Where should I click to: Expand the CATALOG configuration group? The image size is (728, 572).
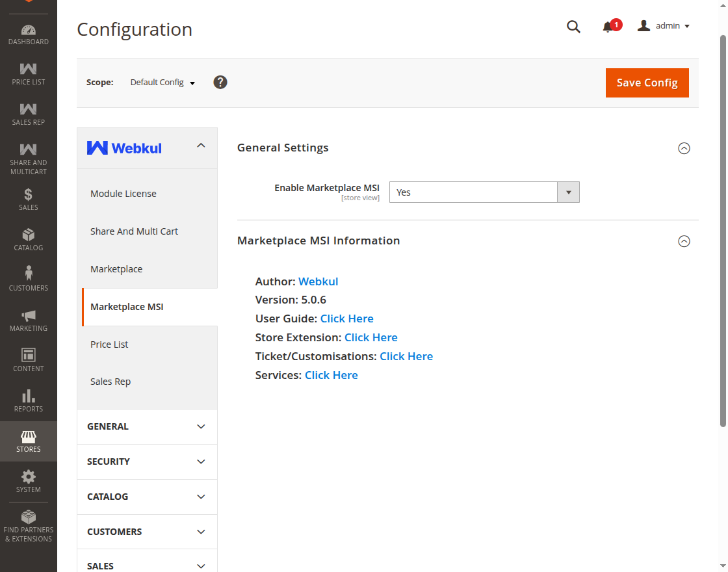pyautogui.click(x=147, y=497)
